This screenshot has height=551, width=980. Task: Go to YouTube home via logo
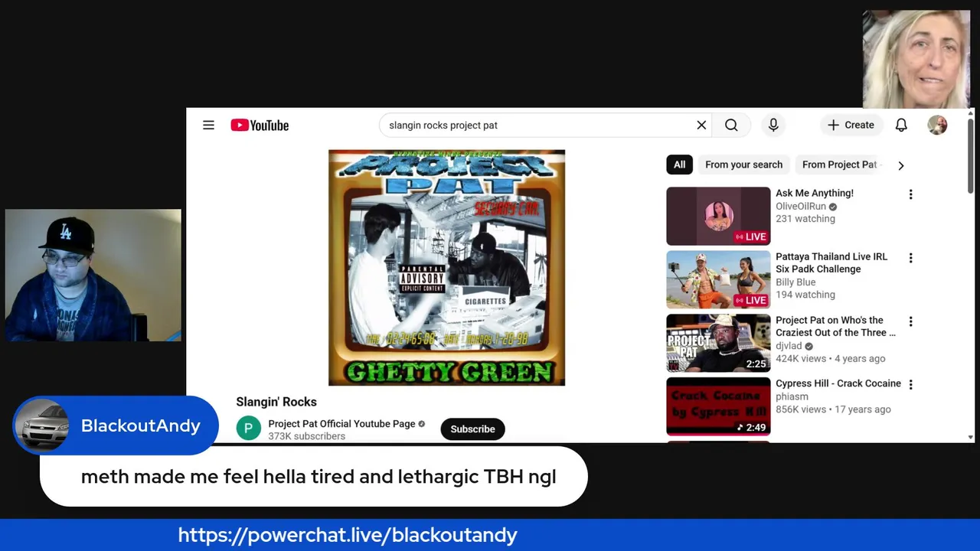pyautogui.click(x=260, y=126)
